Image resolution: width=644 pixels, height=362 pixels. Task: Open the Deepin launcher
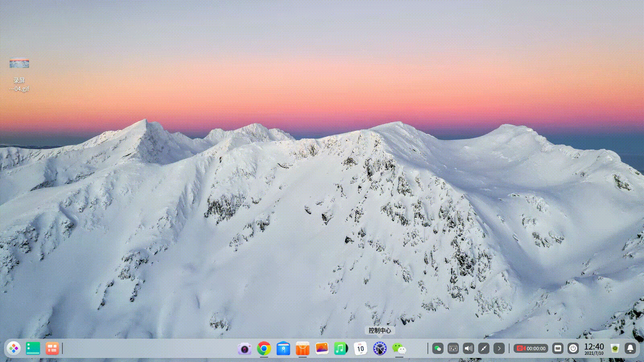pos(14,348)
